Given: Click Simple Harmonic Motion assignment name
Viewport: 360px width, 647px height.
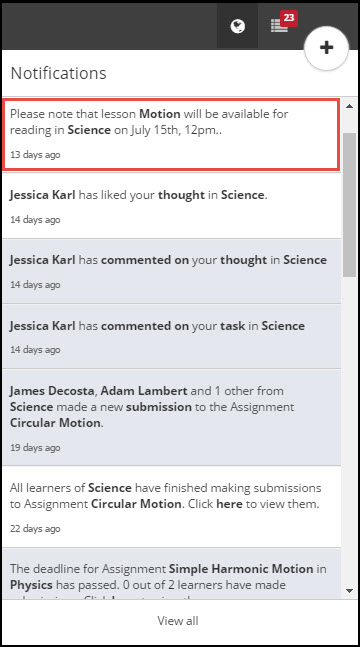Looking at the screenshot, I should point(241,569).
